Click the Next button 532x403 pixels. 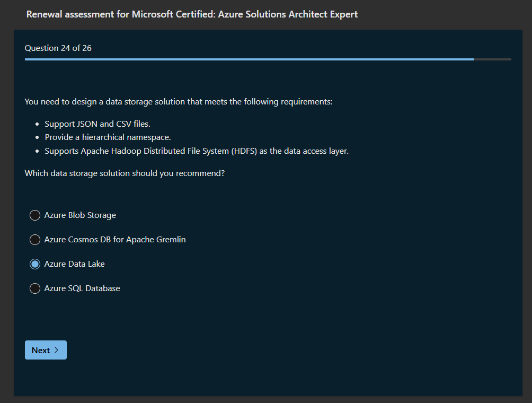click(x=46, y=350)
